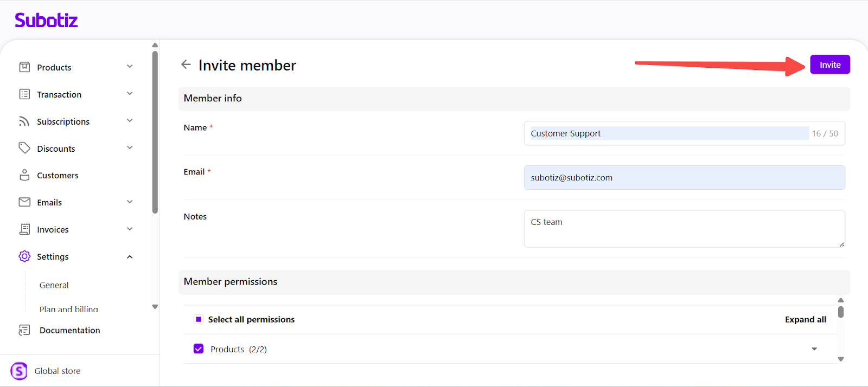Click the back arrow beside Invite member

coord(186,64)
